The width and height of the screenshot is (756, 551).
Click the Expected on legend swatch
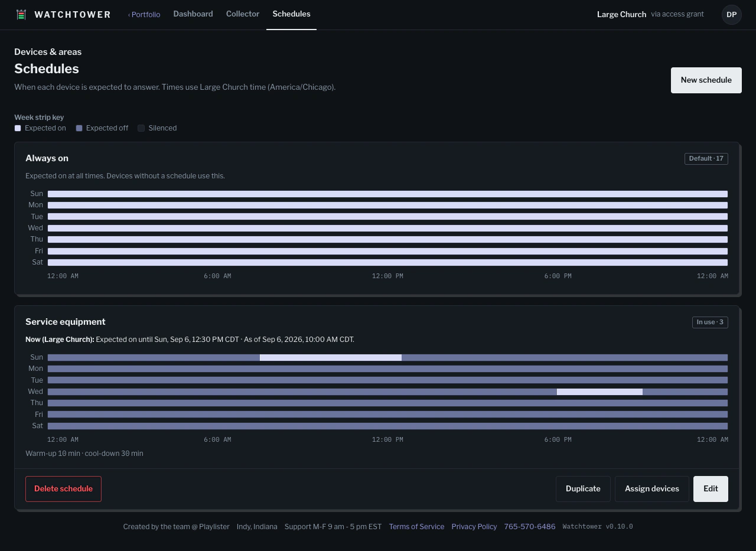[x=18, y=128]
